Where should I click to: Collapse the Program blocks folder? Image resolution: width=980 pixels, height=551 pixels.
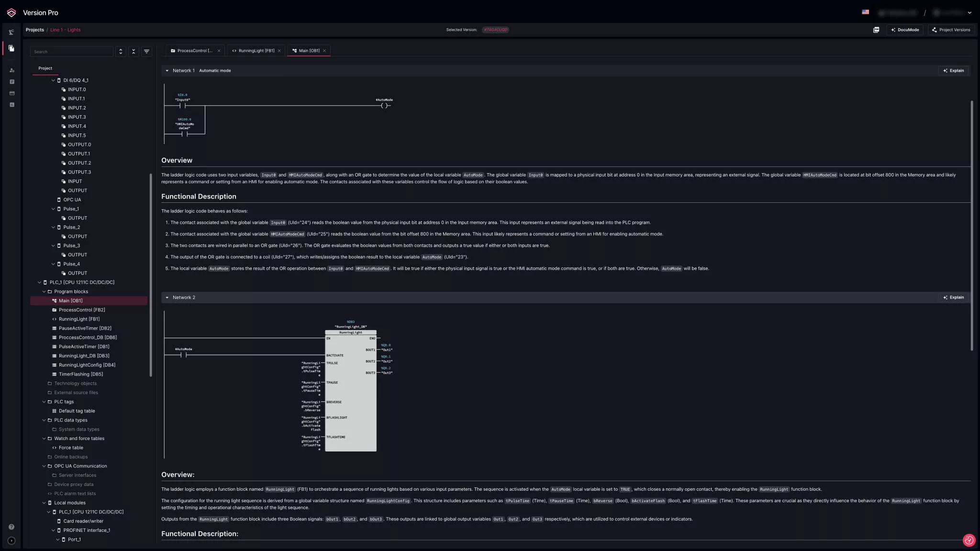(44, 292)
